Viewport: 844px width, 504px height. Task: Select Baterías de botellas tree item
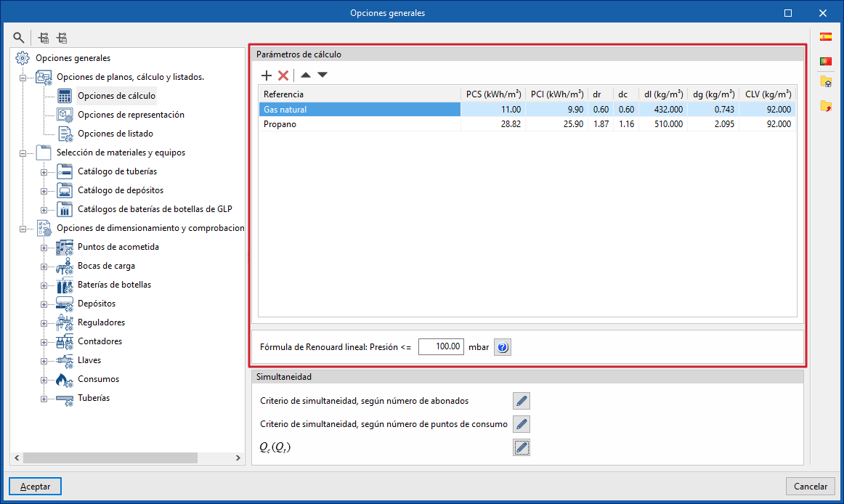tap(114, 285)
